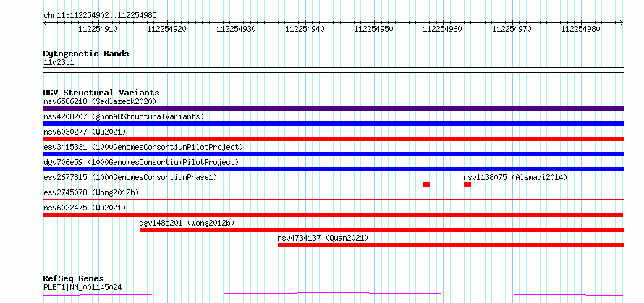Click the red nsv6030277 variant bar
644x303 pixels.
click(x=333, y=139)
